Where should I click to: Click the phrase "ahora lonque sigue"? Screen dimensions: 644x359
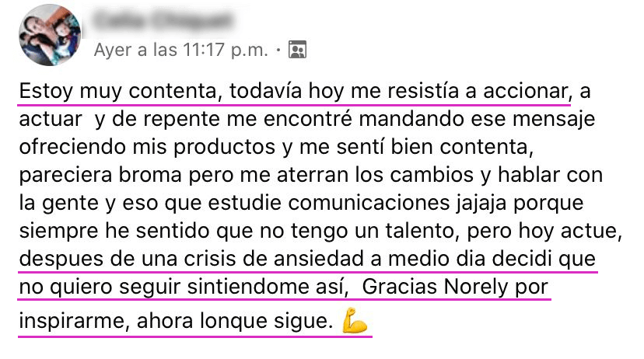235,321
